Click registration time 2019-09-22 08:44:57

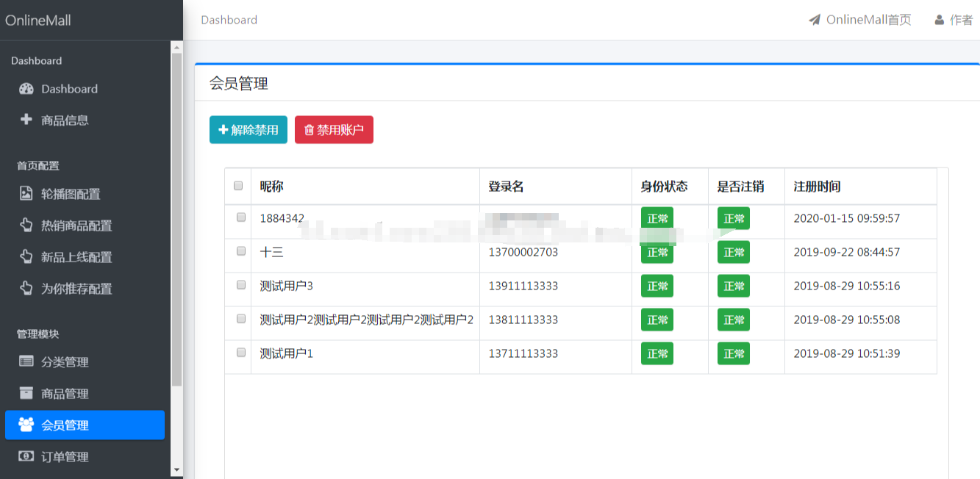[847, 252]
